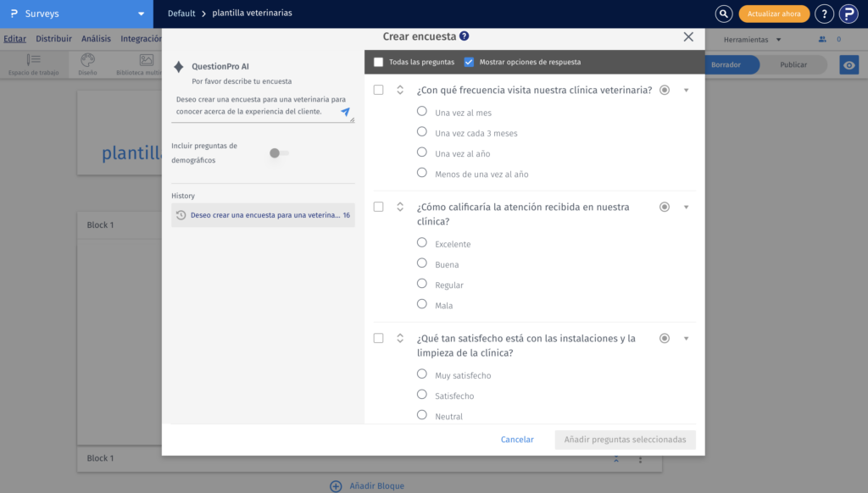Screen dimensions: 868x493
Task: Enable the Incluir preguntas de demográficos toggle
Action: pyautogui.click(x=279, y=153)
